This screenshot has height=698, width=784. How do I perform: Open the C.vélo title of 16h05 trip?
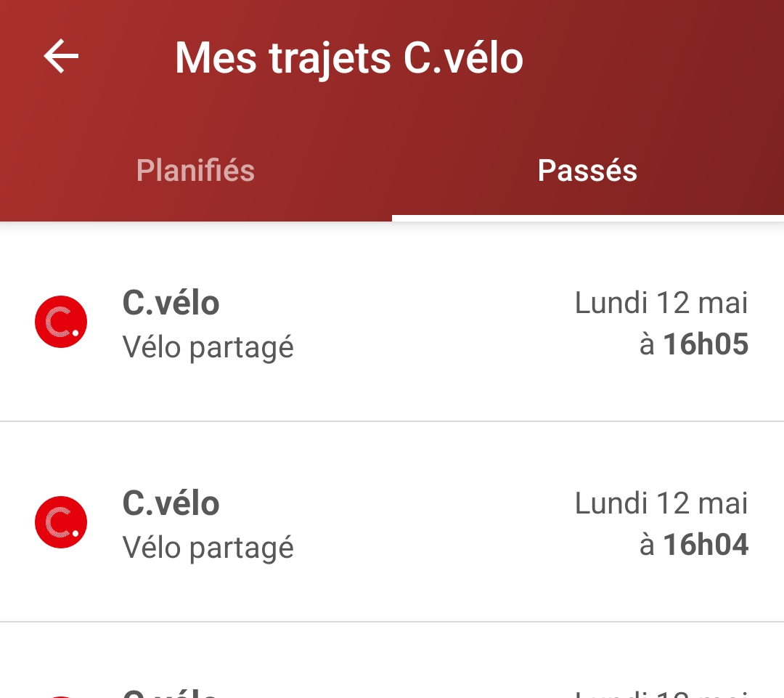click(x=171, y=302)
